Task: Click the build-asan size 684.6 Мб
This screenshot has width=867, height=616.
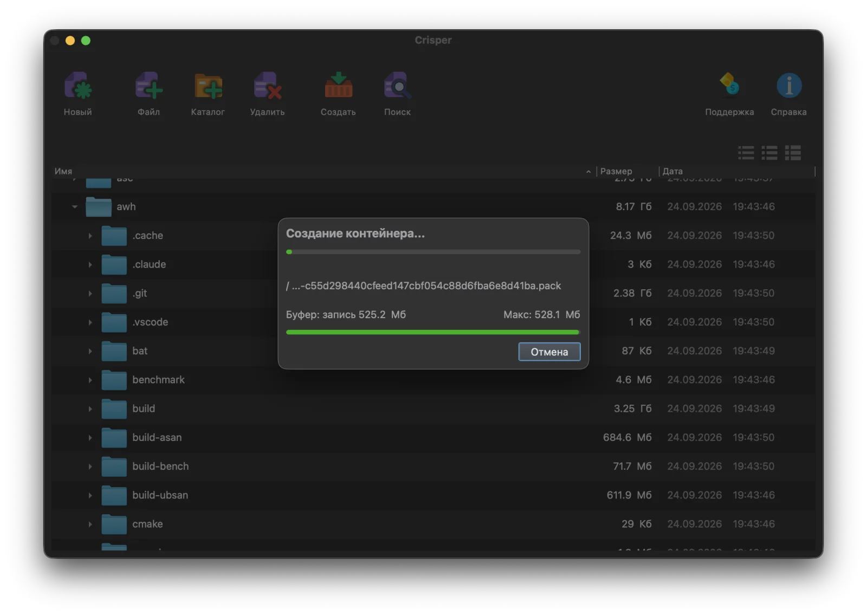Action: pos(627,437)
